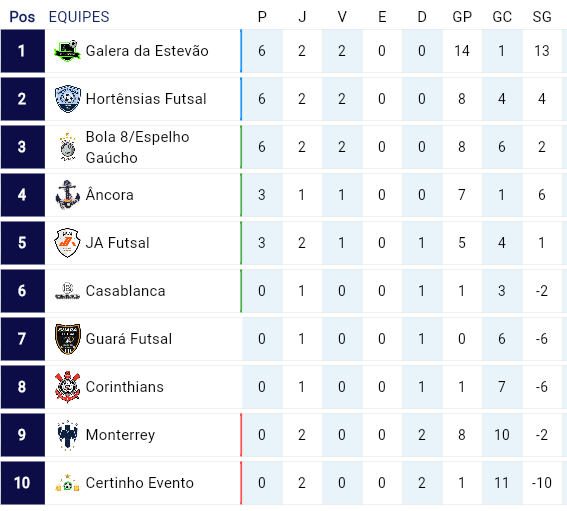The height and width of the screenshot is (511, 567).
Task: Open the JA Futsal shield icon
Action: coord(67,243)
